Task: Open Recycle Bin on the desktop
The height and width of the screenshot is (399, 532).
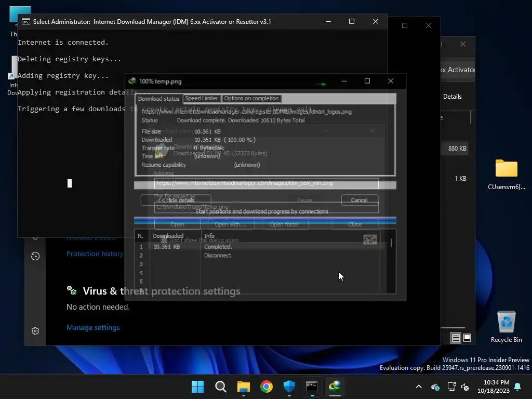Action: [x=506, y=327]
